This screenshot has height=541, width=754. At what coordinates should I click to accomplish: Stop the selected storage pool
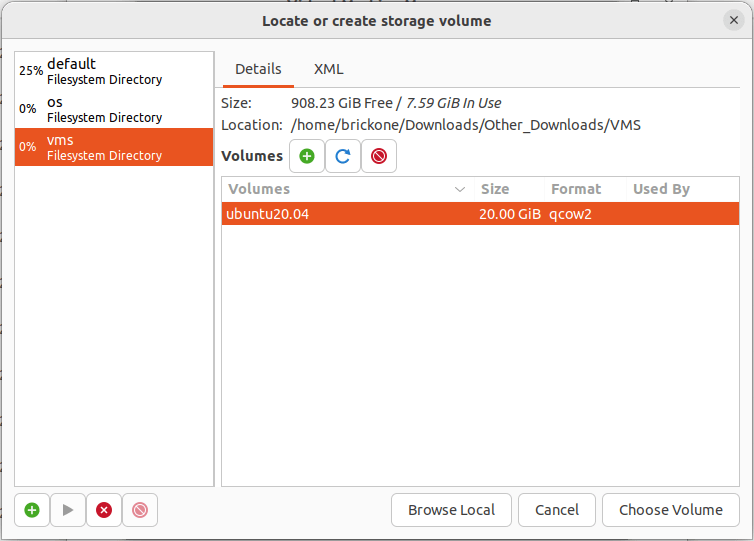pyautogui.click(x=104, y=510)
